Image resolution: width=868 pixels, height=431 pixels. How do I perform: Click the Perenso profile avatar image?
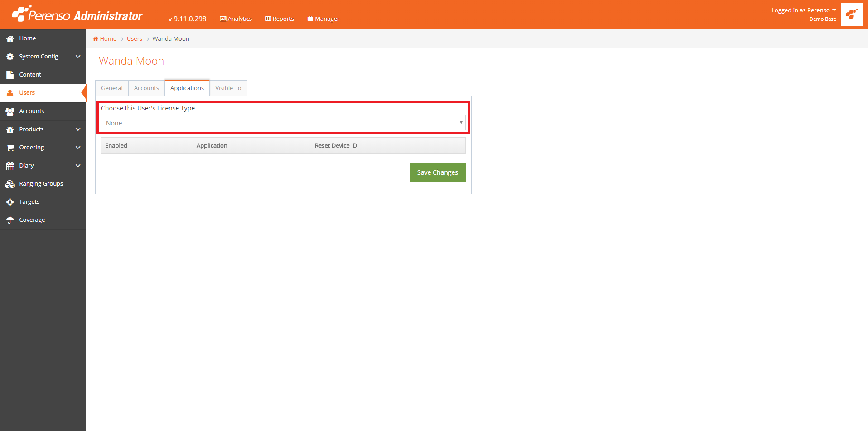tap(852, 14)
